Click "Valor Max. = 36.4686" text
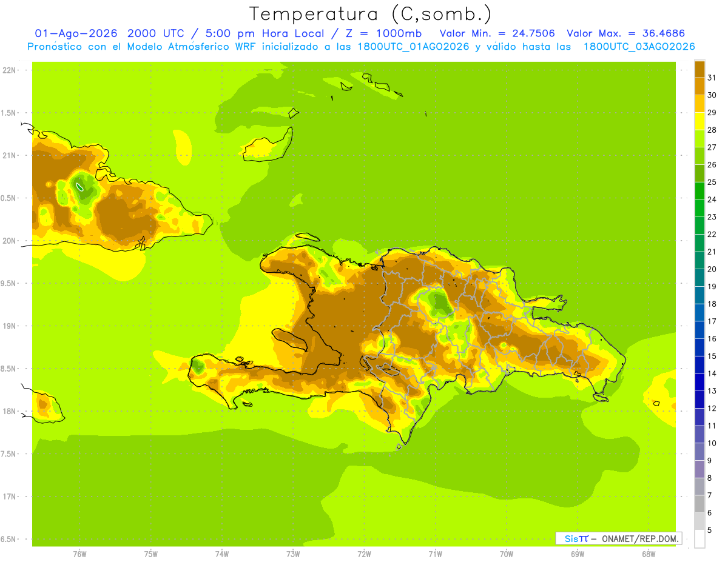 coord(625,33)
